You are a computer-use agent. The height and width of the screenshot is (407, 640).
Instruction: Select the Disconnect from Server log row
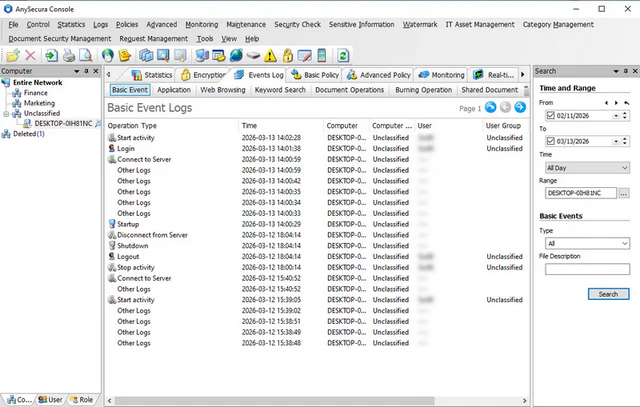[x=316, y=235]
